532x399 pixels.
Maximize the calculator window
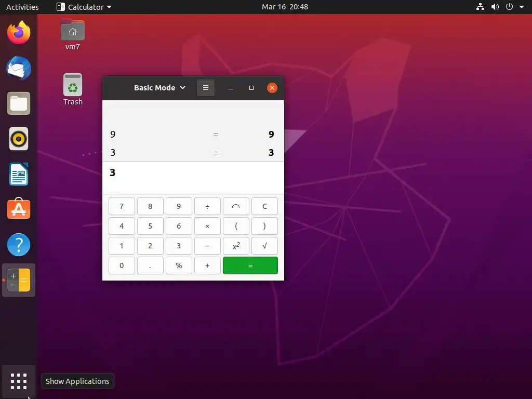[251, 88]
